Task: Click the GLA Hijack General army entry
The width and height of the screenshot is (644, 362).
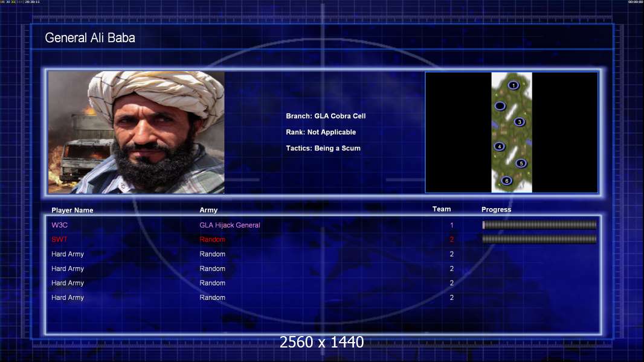Action: point(230,225)
